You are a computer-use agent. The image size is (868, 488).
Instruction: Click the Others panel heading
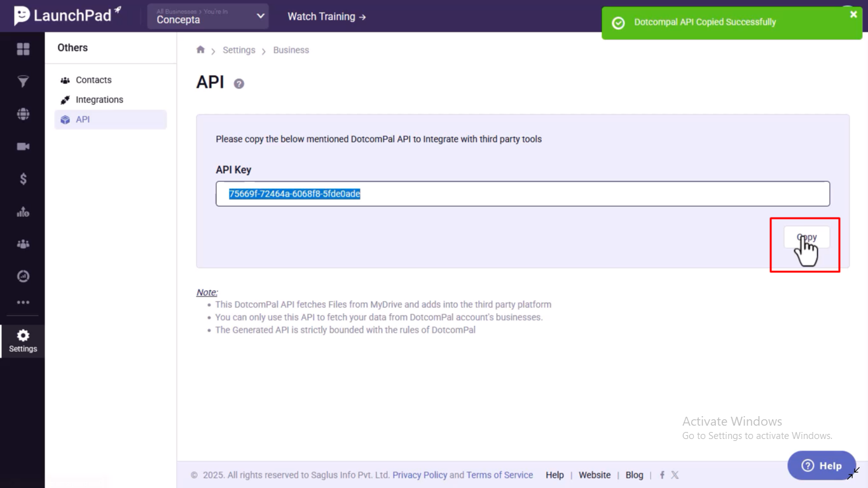(72, 48)
